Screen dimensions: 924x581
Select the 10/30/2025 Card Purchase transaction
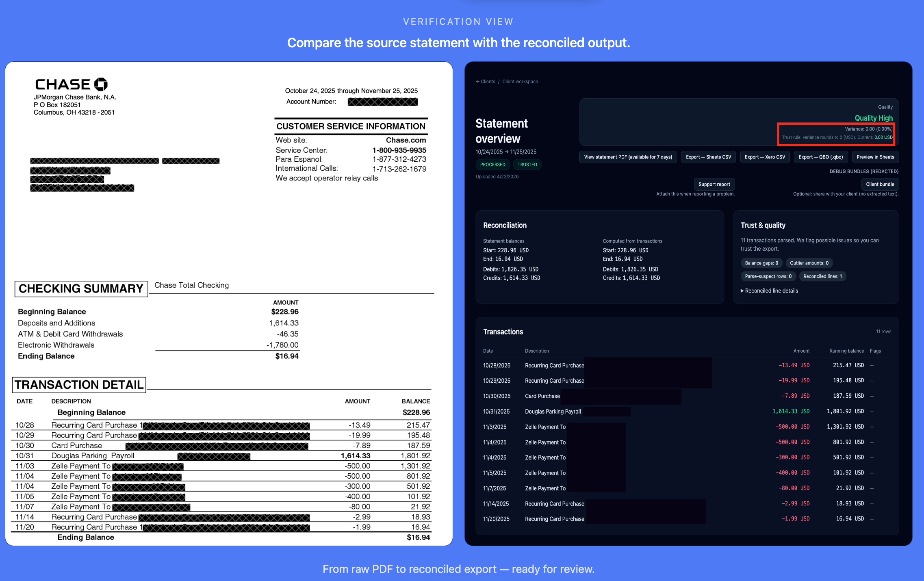coord(687,396)
